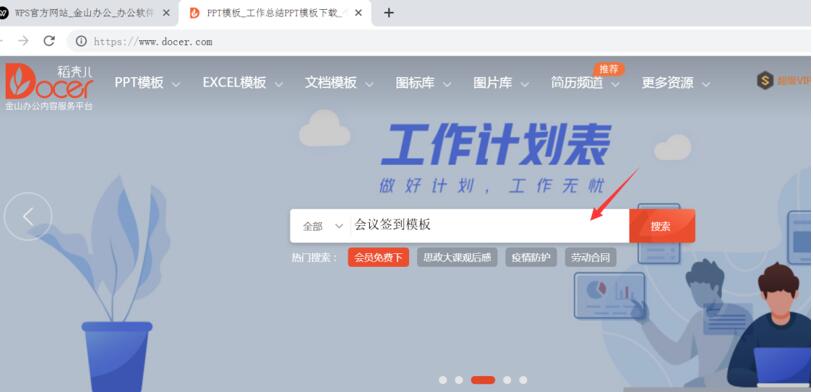Select the 劳动合同 hot search link

591,257
